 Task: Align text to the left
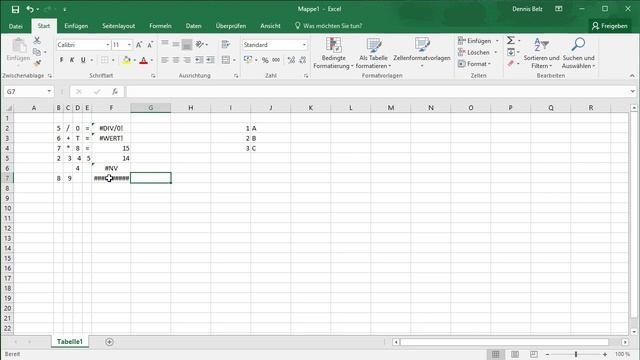pyautogui.click(x=164, y=60)
